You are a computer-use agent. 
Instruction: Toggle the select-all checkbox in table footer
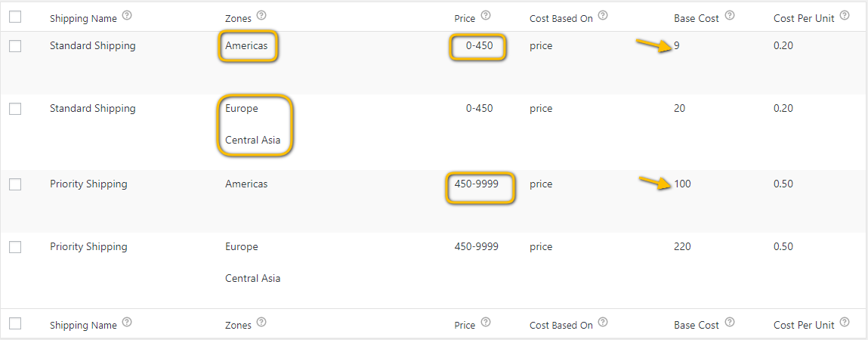15,323
